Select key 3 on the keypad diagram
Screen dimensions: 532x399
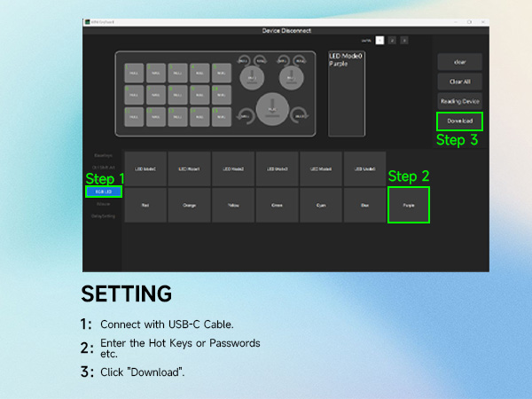click(177, 73)
